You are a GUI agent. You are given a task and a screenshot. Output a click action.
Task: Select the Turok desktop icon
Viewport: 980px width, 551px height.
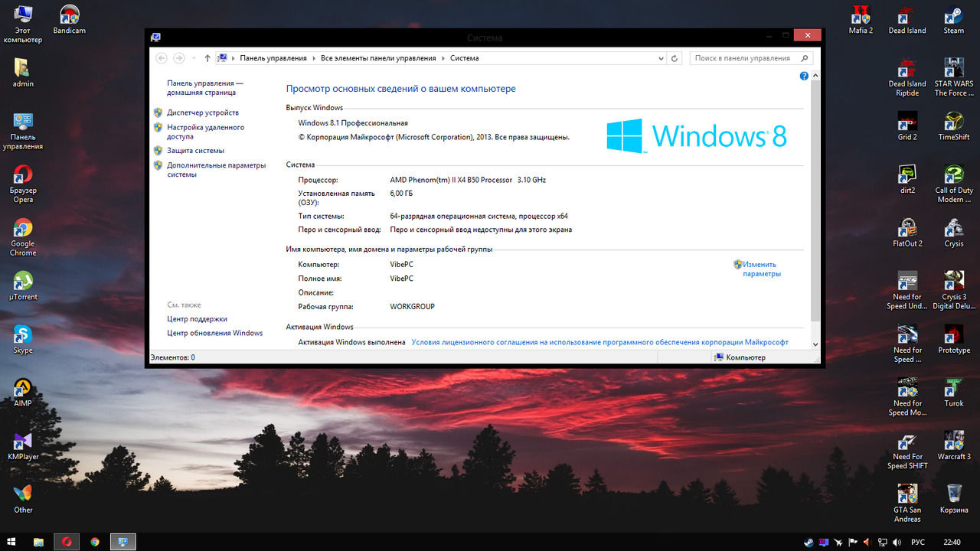[x=954, y=393]
